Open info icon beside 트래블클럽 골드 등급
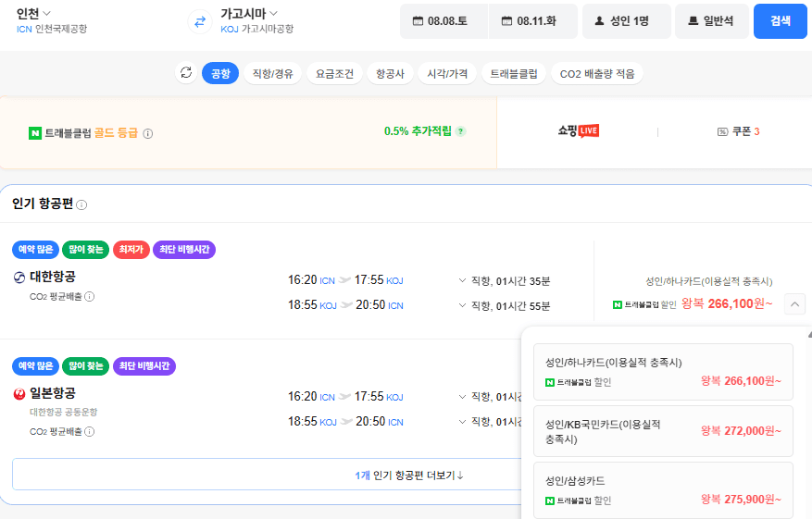This screenshot has height=519, width=812. [x=148, y=133]
